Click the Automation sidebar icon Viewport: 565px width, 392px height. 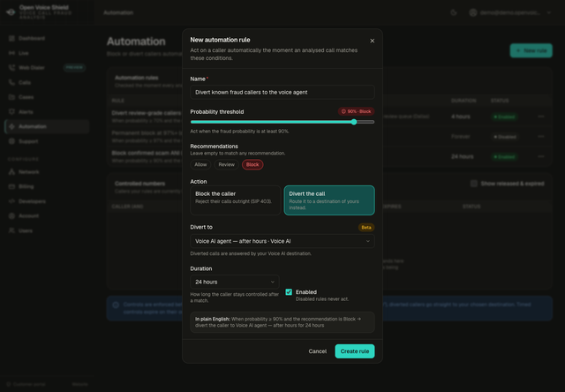[x=11, y=126]
